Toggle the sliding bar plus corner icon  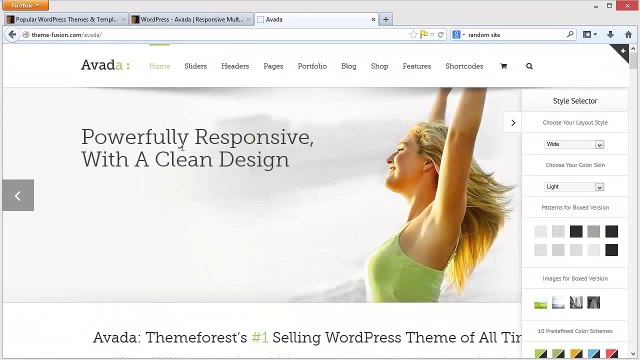point(622,51)
